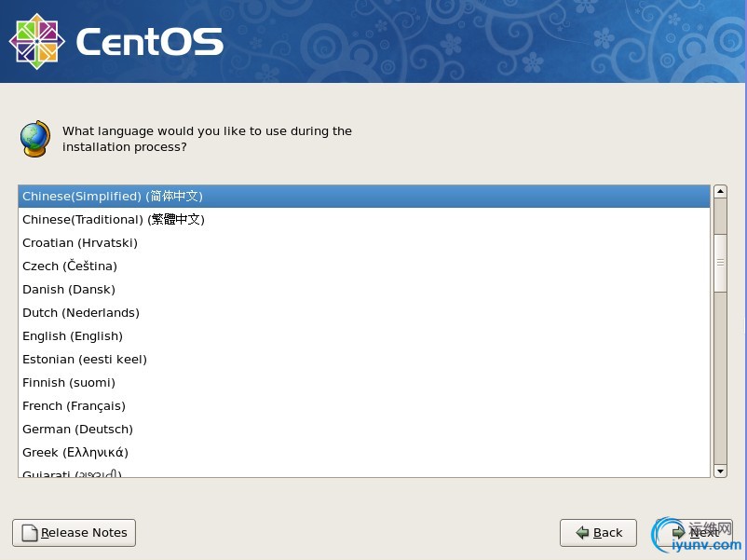Viewport: 747px width, 560px height.
Task: Select French (Français) language
Action: [x=364, y=406]
